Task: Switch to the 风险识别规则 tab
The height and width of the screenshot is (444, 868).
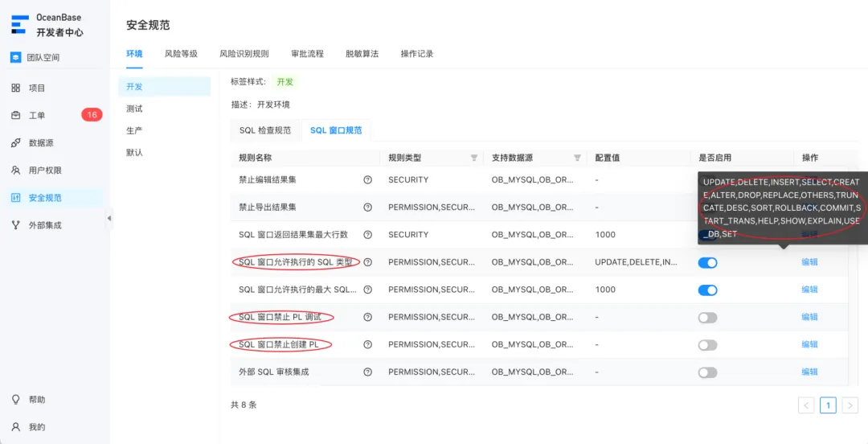Action: (244, 54)
